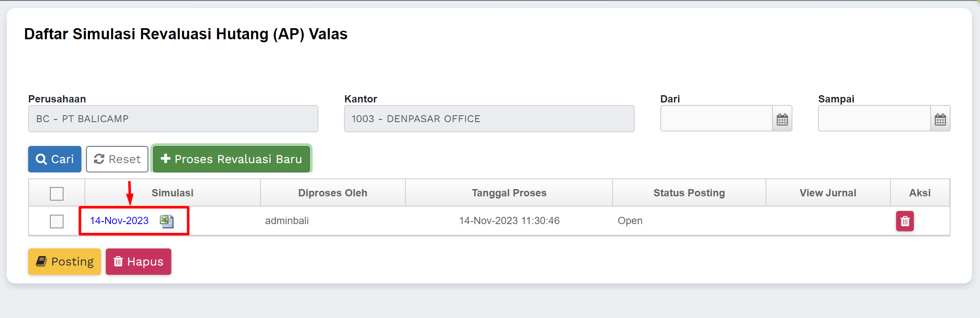The image size is (980, 318).
Task: Open the 14-Nov-2023 simulation link
Action: [119, 221]
